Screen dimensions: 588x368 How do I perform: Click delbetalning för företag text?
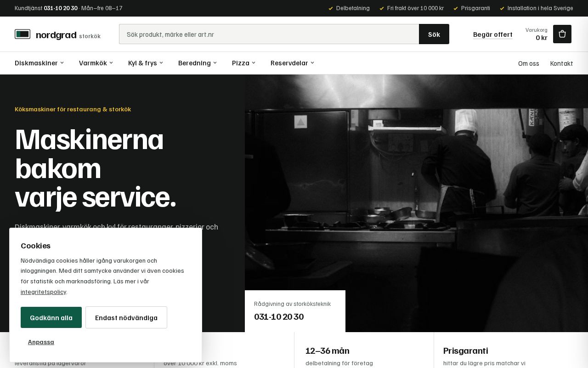click(339, 363)
